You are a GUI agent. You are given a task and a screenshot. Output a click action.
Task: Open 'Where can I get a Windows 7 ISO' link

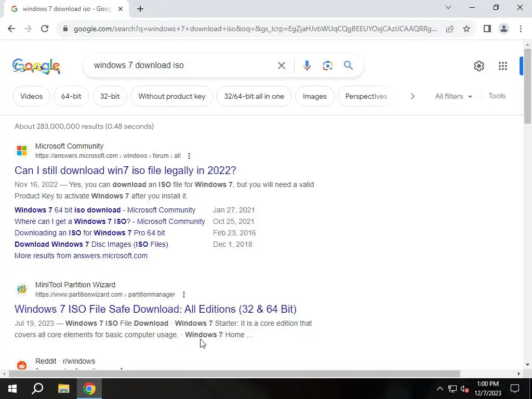click(x=110, y=221)
